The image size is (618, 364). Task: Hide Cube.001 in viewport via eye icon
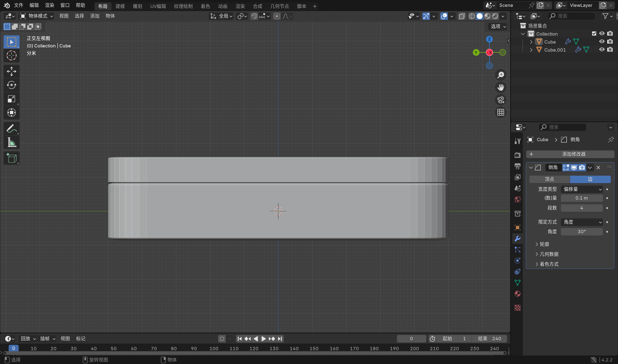pyautogui.click(x=602, y=50)
